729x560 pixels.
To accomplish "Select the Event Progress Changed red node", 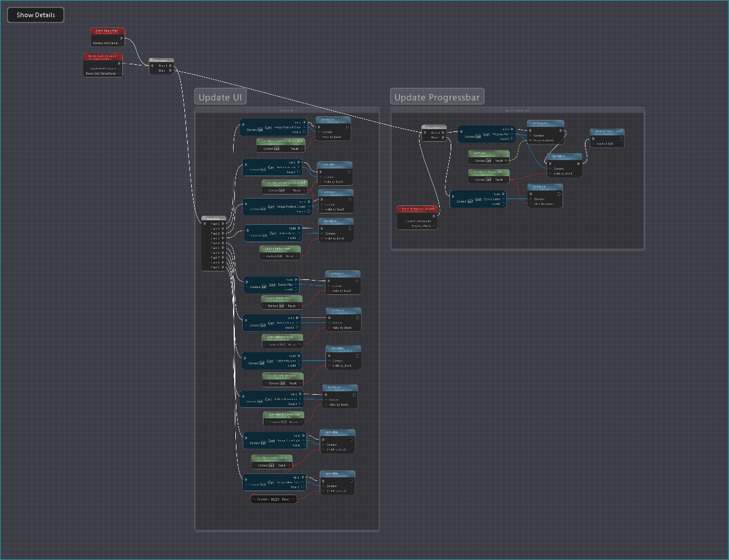I will coord(417,218).
